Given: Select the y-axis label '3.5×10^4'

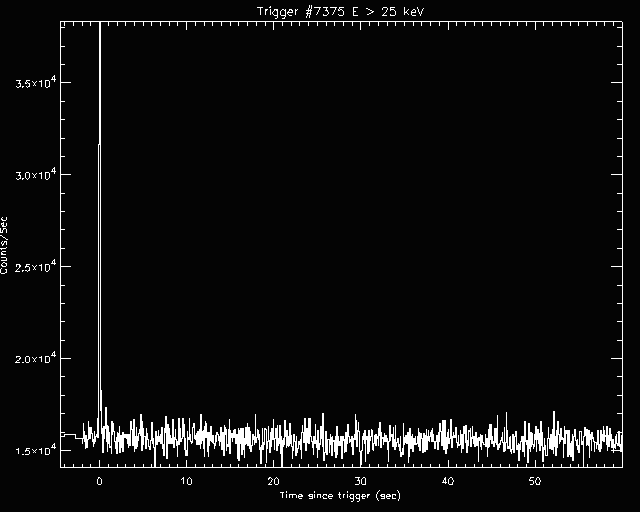Looking at the screenshot, I should (36, 83).
